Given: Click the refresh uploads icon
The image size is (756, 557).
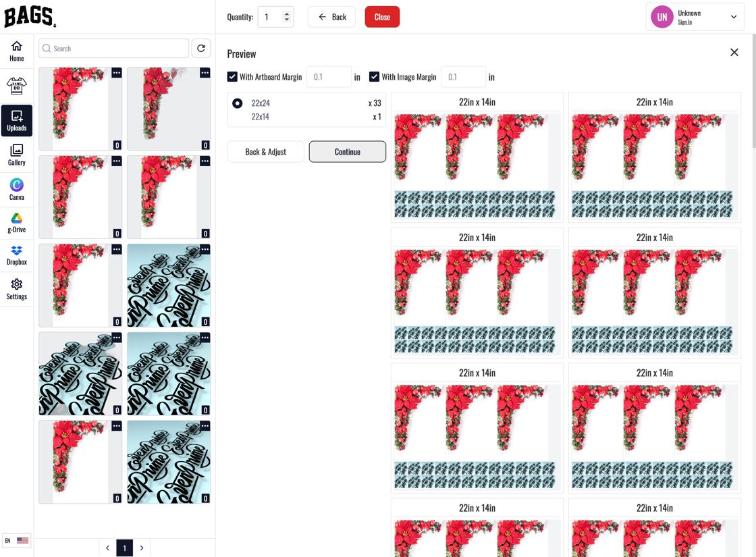Looking at the screenshot, I should coord(201,48).
